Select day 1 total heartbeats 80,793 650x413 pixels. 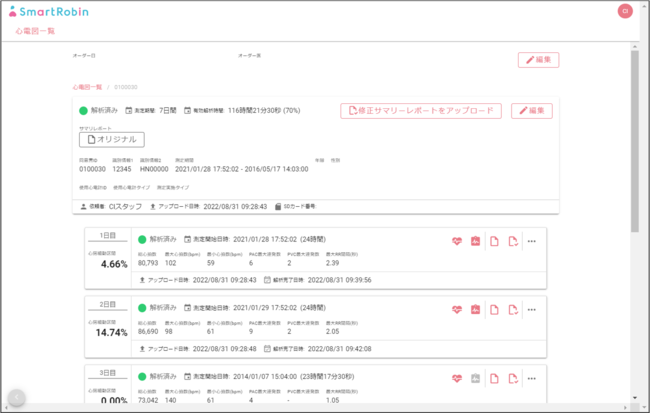coord(148,263)
